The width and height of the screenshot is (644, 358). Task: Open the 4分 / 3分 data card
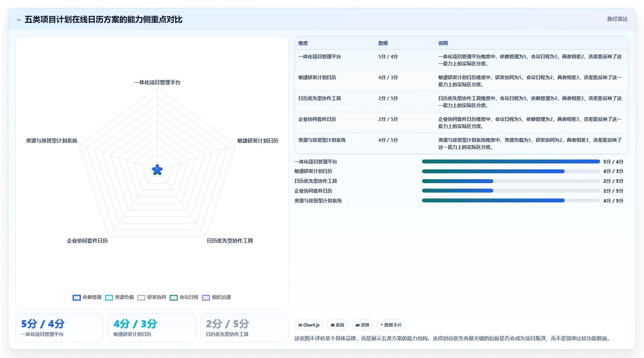pyautogui.click(x=152, y=328)
